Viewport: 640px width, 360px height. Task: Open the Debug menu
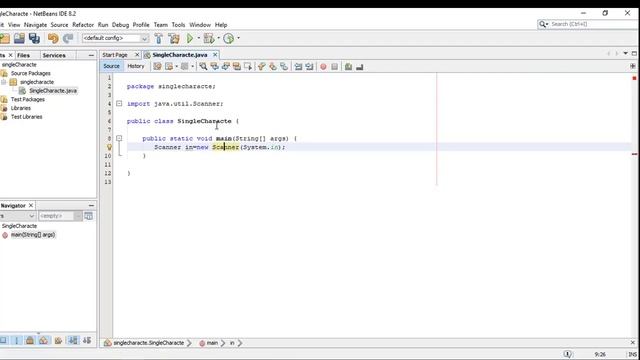[120, 25]
